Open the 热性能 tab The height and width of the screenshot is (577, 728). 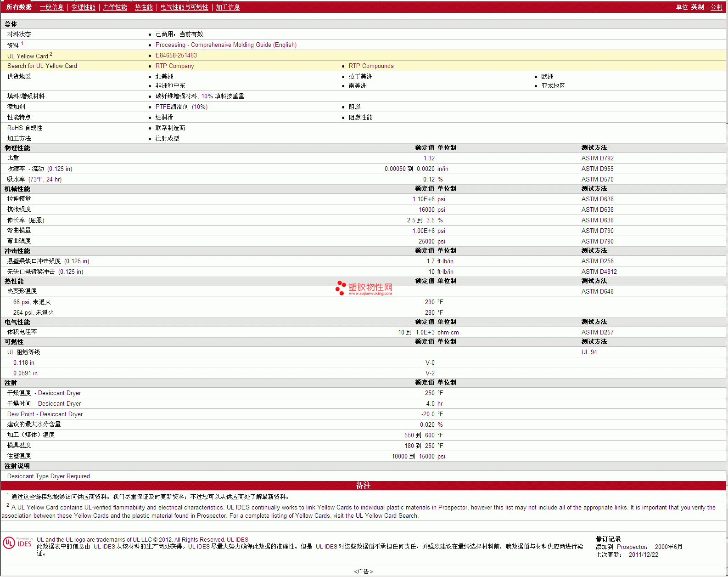click(x=144, y=7)
